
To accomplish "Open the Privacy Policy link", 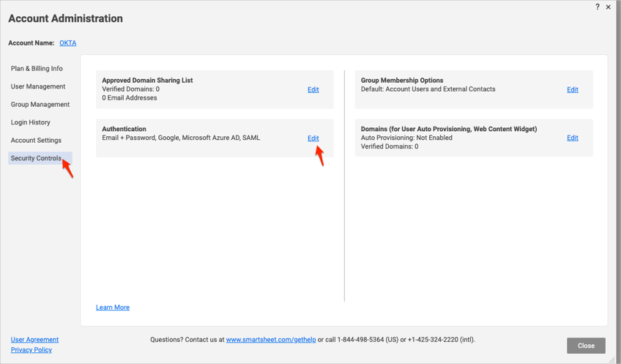I will (31, 350).
